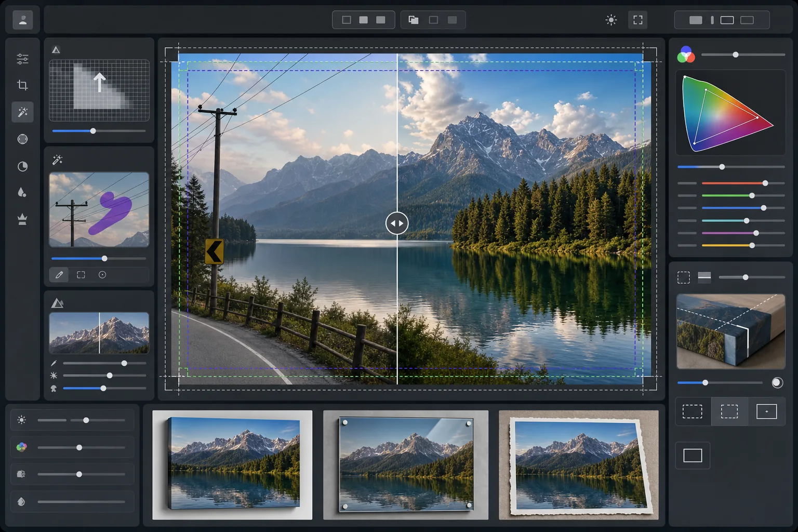The image size is (798, 532).
Task: Choose the middle dashed square border option
Action: click(x=729, y=411)
